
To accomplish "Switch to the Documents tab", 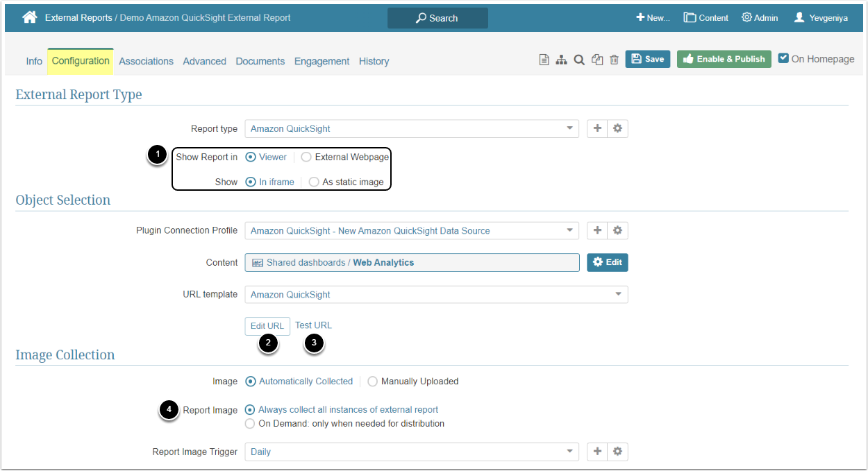I will coord(260,61).
